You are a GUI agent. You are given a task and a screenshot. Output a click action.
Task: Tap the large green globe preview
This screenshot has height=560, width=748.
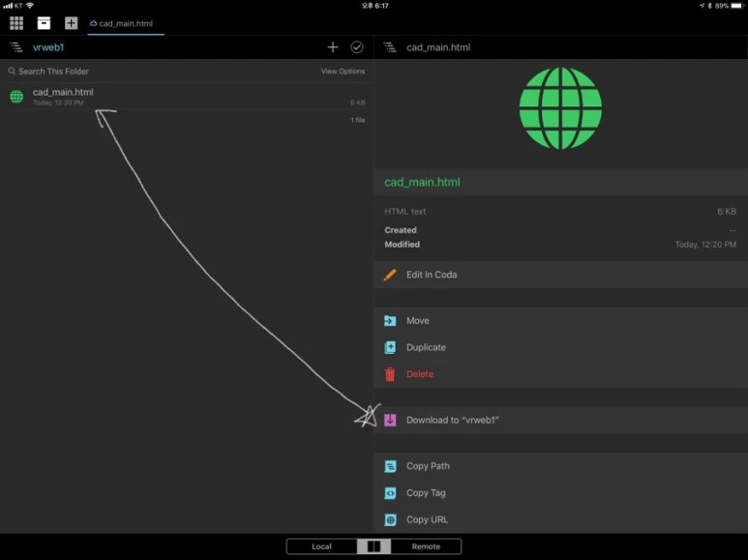560,108
